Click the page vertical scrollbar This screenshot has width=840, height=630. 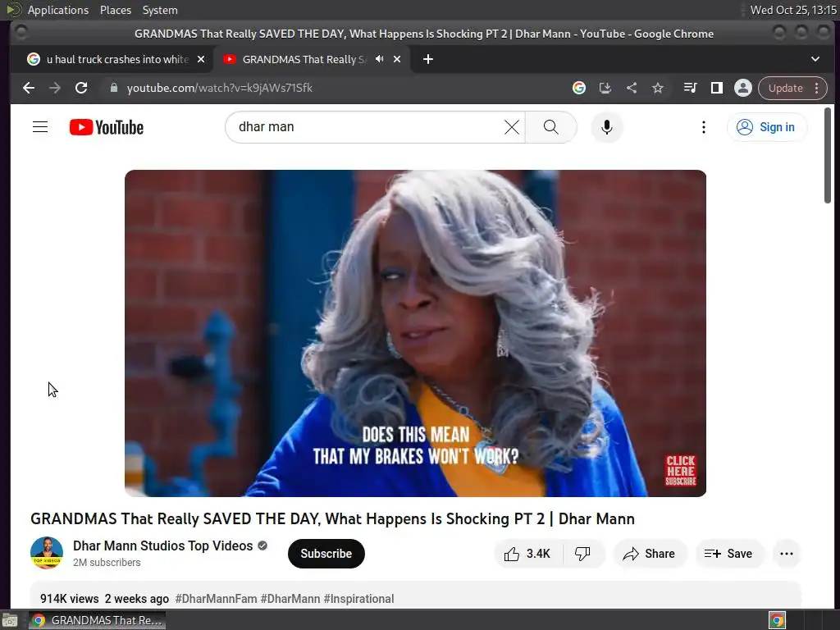pyautogui.click(x=828, y=155)
